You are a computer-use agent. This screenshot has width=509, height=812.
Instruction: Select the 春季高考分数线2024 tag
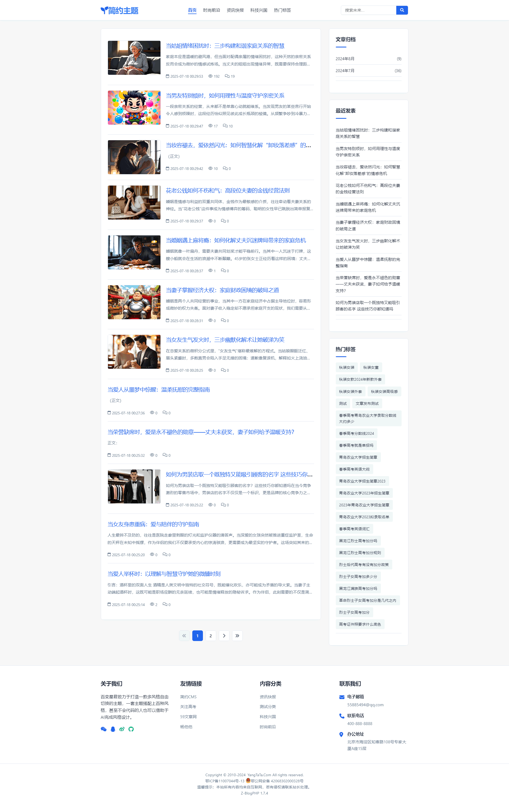tap(356, 433)
